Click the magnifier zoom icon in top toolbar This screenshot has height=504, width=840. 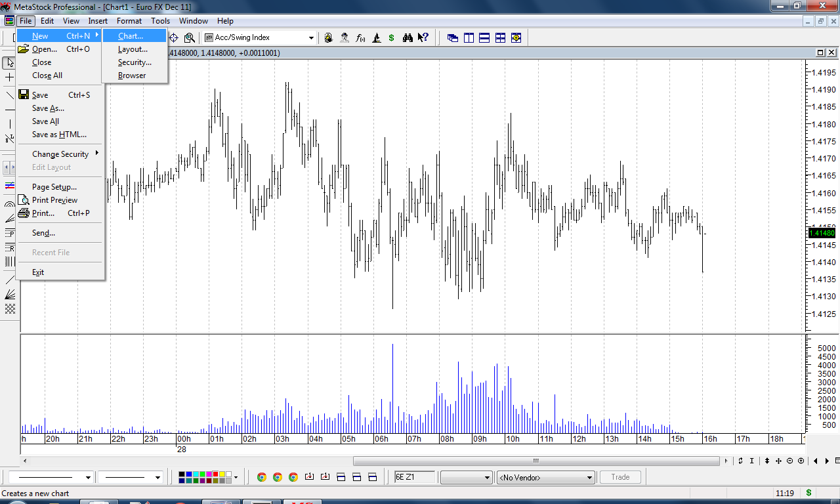pyautogui.click(x=190, y=38)
